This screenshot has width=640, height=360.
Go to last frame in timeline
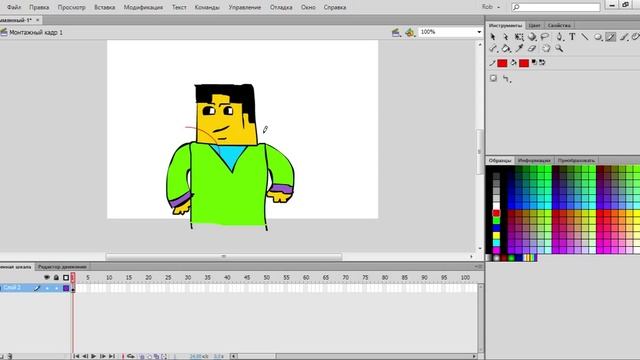[112, 356]
